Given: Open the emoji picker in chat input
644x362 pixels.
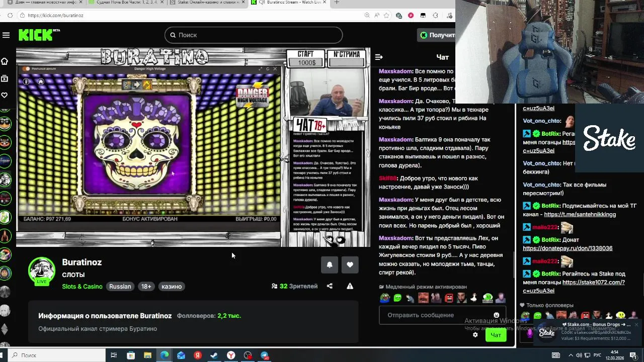Looking at the screenshot, I should 497,315.
